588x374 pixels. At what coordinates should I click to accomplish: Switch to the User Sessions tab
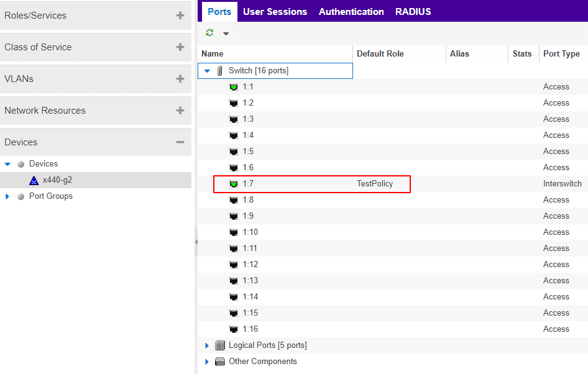pos(275,12)
